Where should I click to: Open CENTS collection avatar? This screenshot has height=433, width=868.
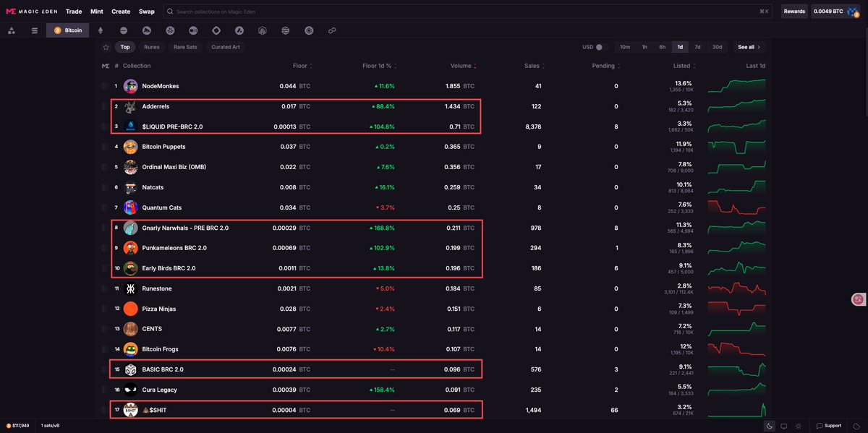[130, 329]
